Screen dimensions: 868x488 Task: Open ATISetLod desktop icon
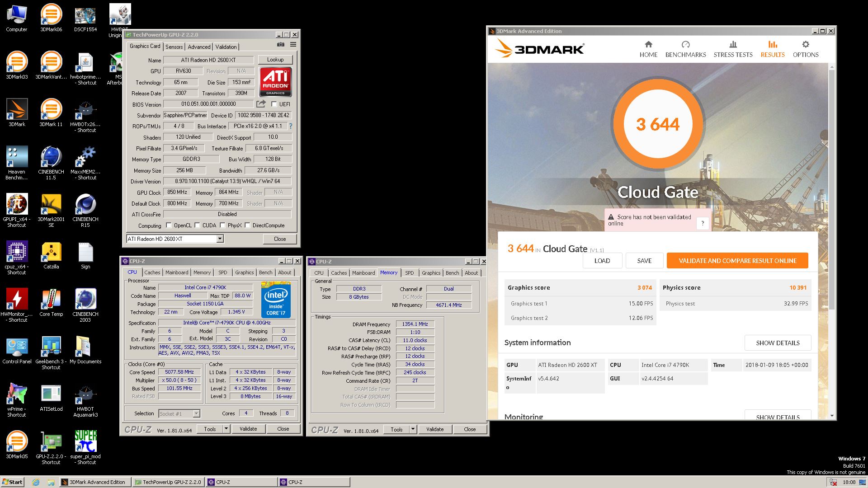51,398
